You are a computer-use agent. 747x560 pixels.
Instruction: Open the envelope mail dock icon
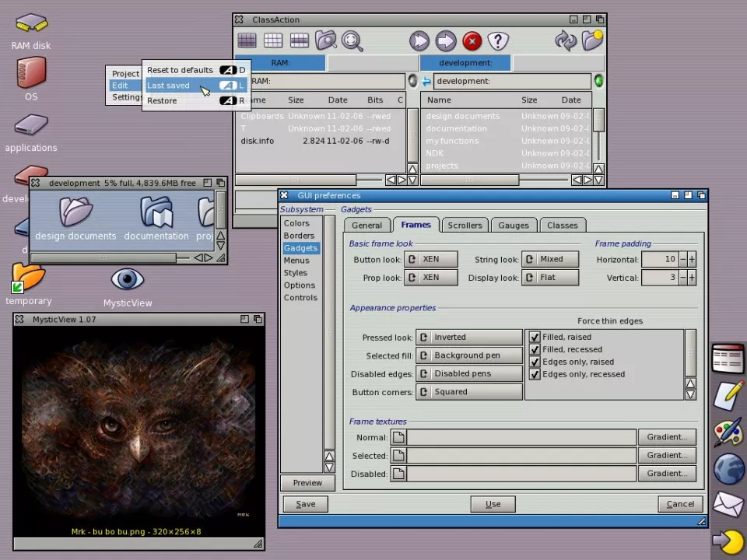click(x=728, y=504)
